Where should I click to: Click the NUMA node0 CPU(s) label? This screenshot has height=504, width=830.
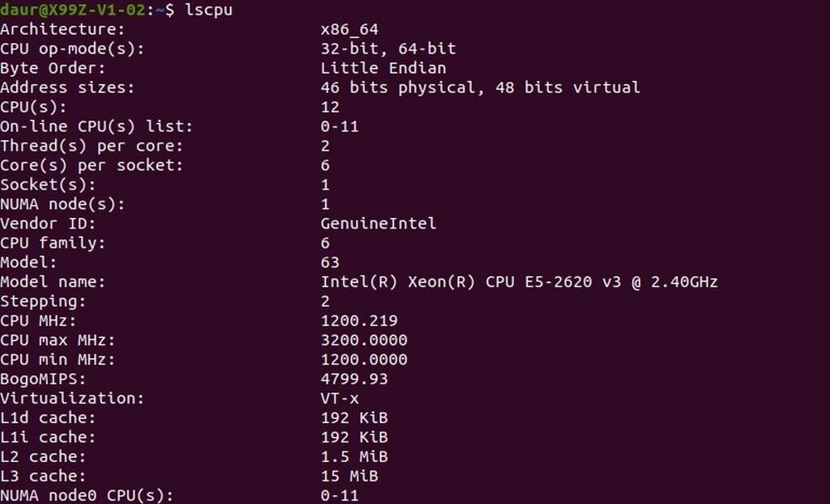(87, 495)
